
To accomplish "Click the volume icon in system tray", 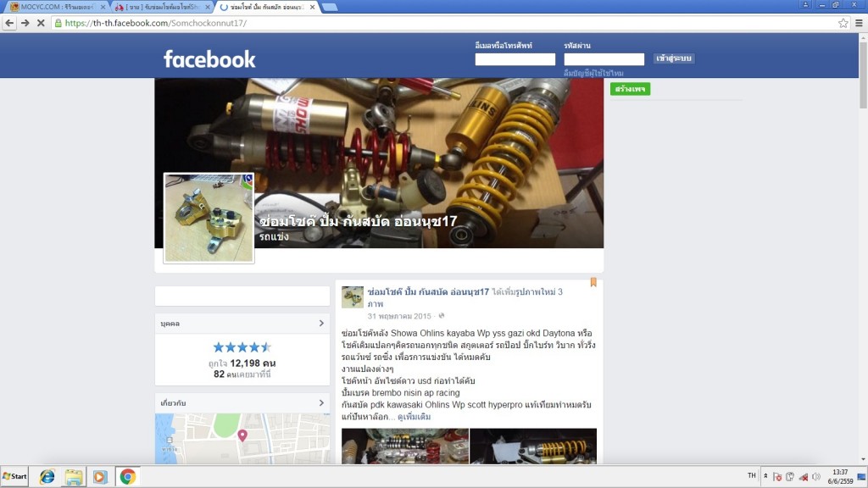I will 816,476.
